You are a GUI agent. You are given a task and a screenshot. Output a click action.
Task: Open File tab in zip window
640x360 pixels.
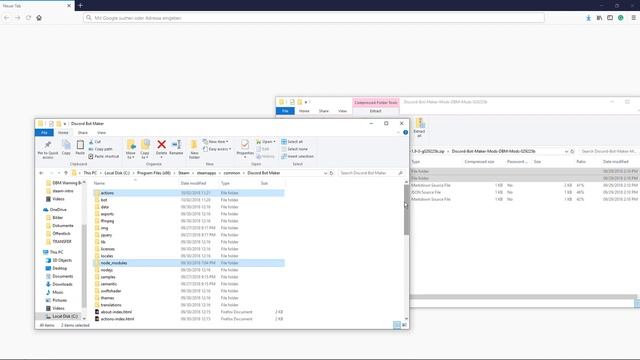coord(285,111)
